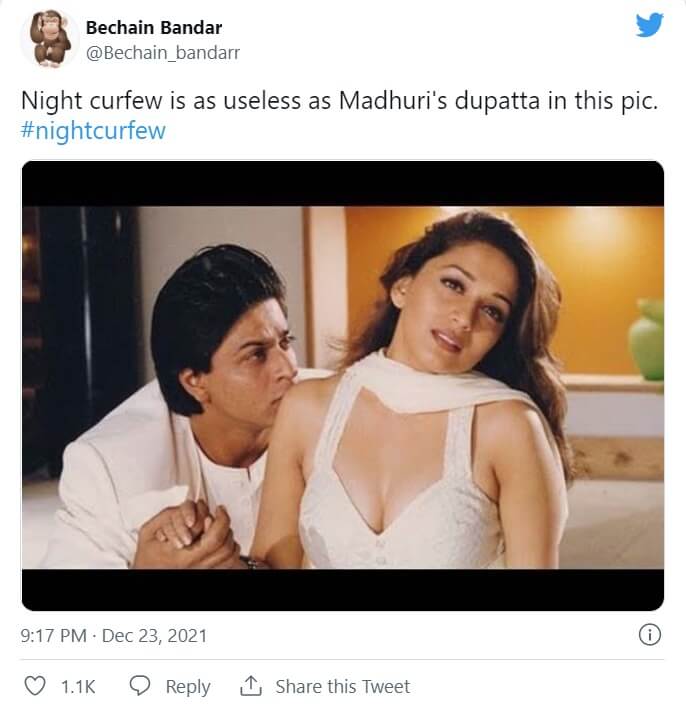The image size is (686, 710).
Task: Click the reply speech bubble icon
Action: click(x=140, y=686)
